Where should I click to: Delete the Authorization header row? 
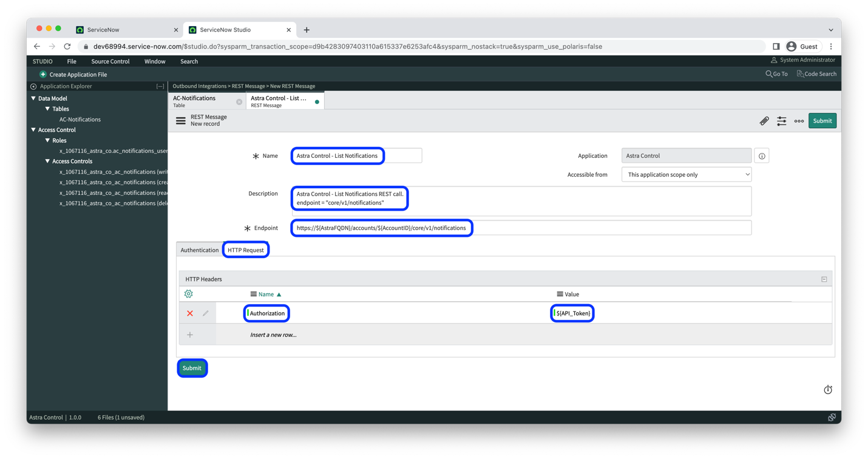[x=190, y=313]
